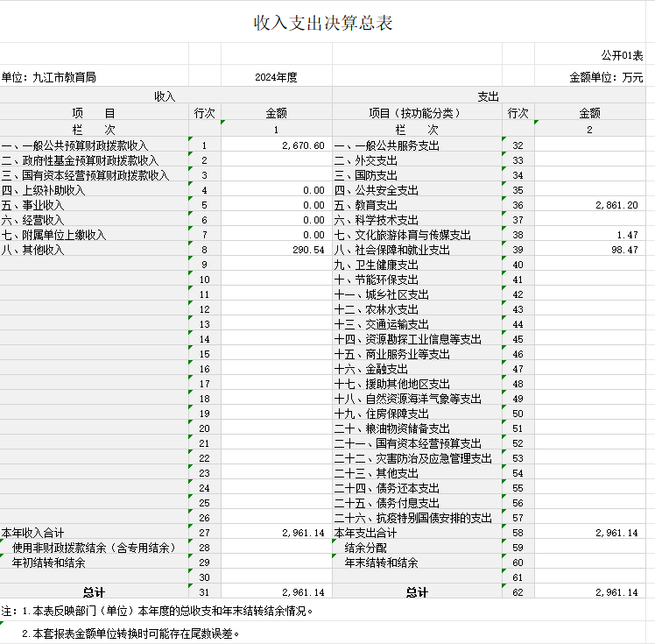Select the 本年收入合计 label cell

33,533
